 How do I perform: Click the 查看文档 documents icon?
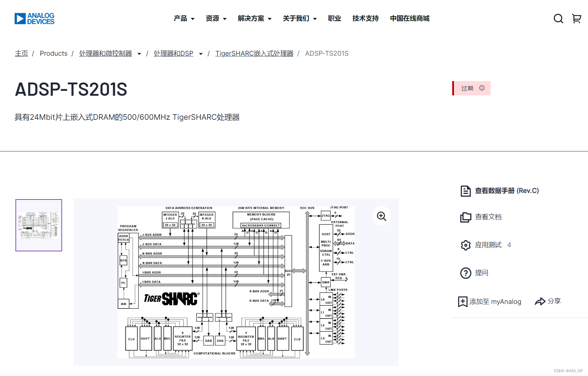coord(465,217)
